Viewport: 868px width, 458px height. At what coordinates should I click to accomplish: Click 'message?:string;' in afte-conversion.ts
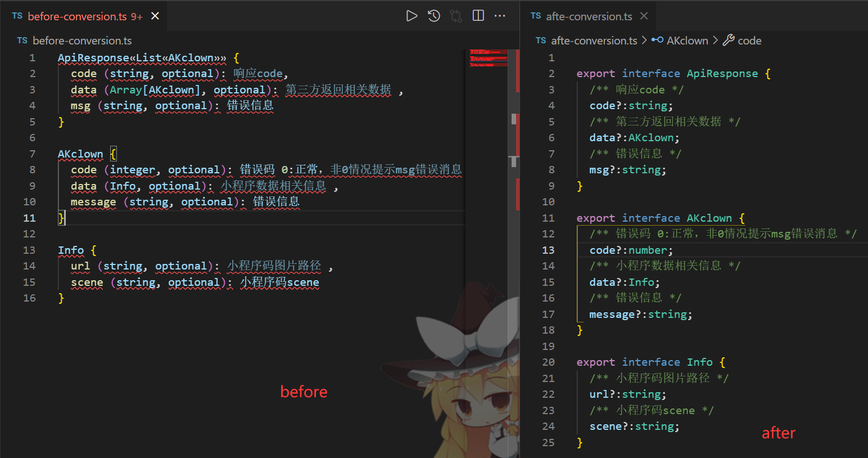pos(641,315)
